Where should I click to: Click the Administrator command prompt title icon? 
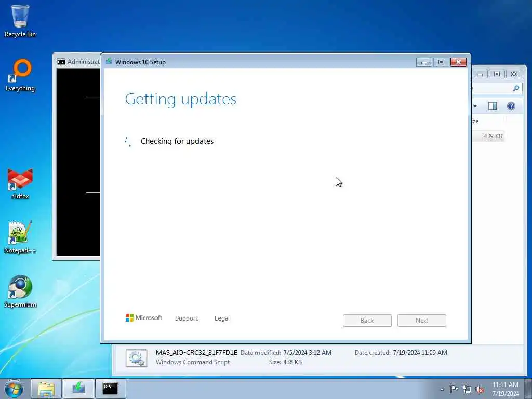coord(61,62)
